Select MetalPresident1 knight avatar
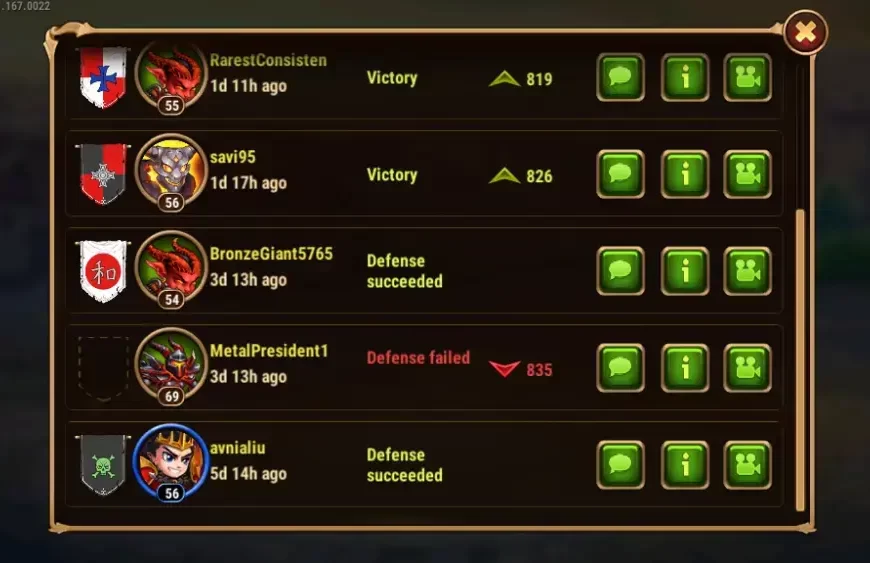This screenshot has height=563, width=870. pos(171,364)
